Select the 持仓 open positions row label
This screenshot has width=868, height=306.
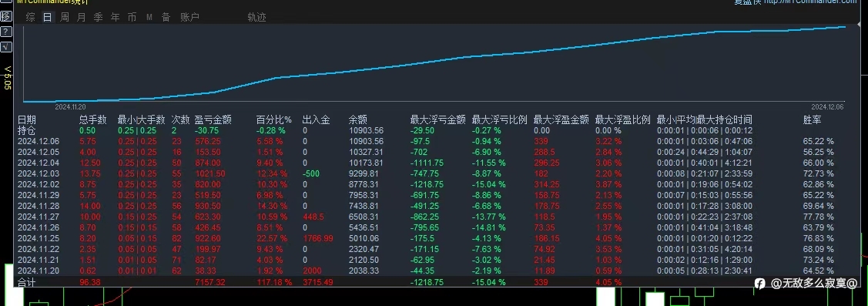(26, 130)
